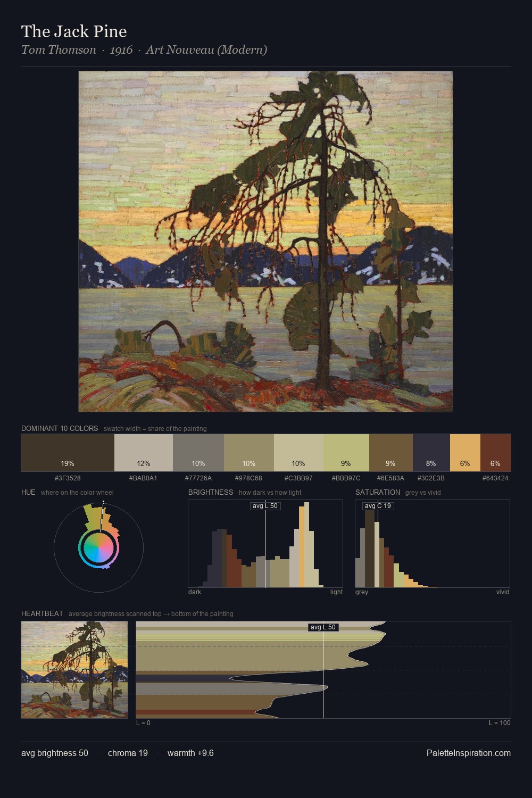The width and height of the screenshot is (532, 798).
Task: Click the 'BRIGHTNESS' section heading
Action: click(211, 492)
